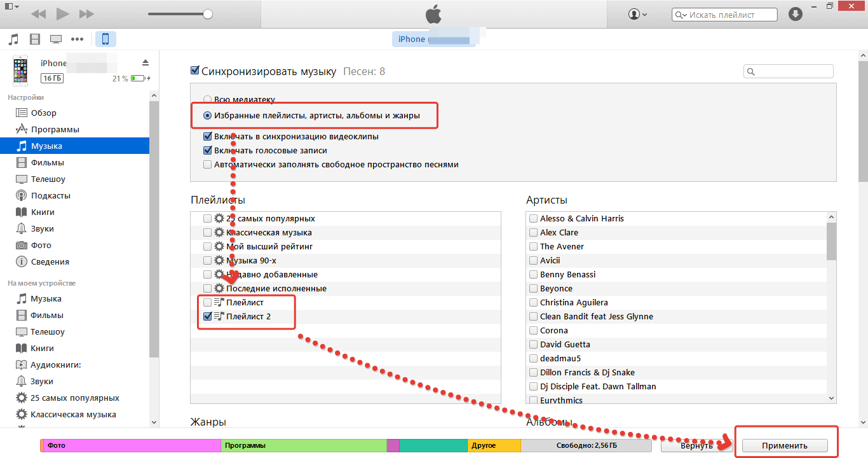Toggle Включать в синхронизацию видеоклипы
Viewport: 868px width, 458px height.
(207, 136)
